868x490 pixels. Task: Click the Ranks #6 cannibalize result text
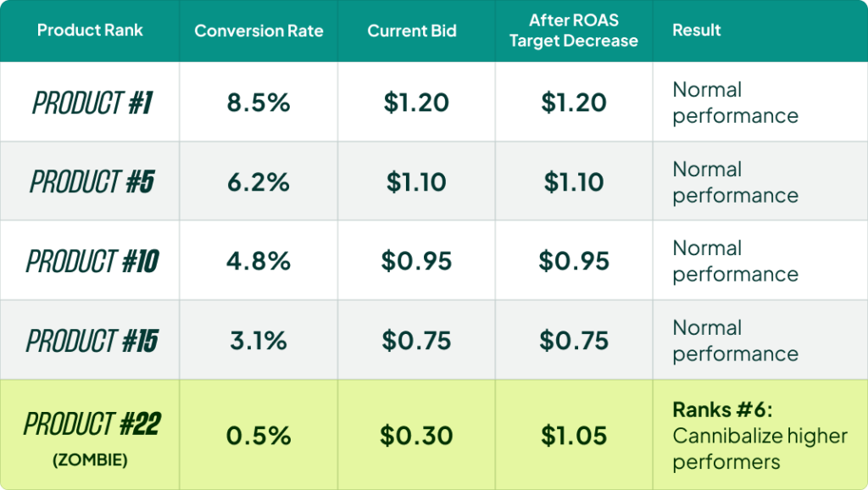[x=759, y=436]
